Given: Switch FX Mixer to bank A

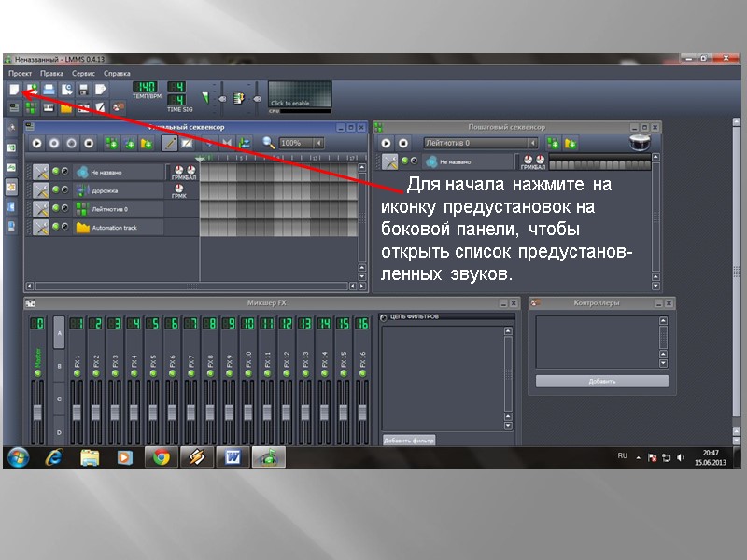Looking at the screenshot, I should tap(59, 333).
